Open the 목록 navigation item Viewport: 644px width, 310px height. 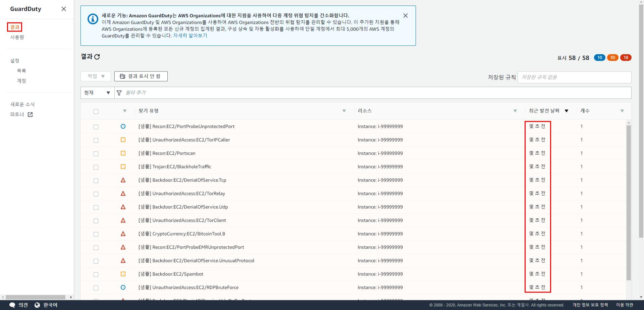pyautogui.click(x=21, y=71)
